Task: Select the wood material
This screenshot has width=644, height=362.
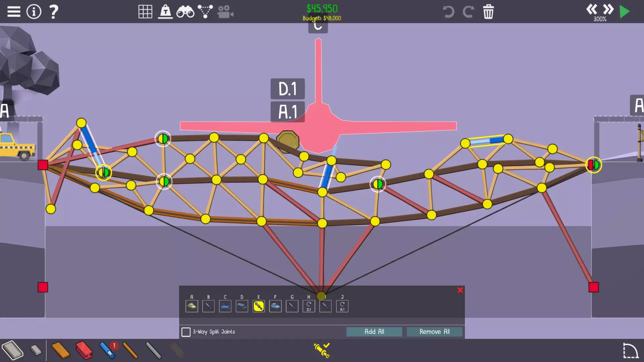Action: tap(60, 350)
